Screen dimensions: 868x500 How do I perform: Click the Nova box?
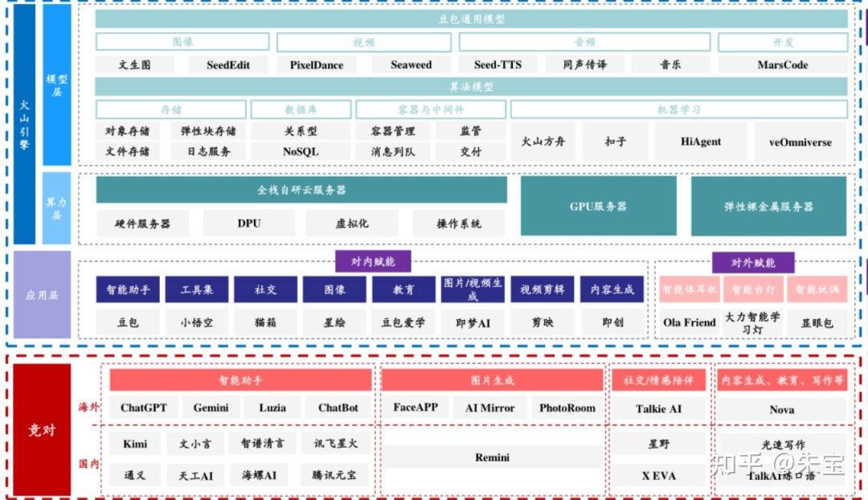(782, 409)
